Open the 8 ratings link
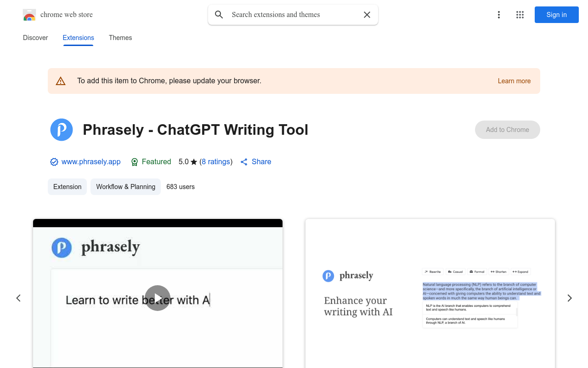588x368 pixels. (216, 162)
